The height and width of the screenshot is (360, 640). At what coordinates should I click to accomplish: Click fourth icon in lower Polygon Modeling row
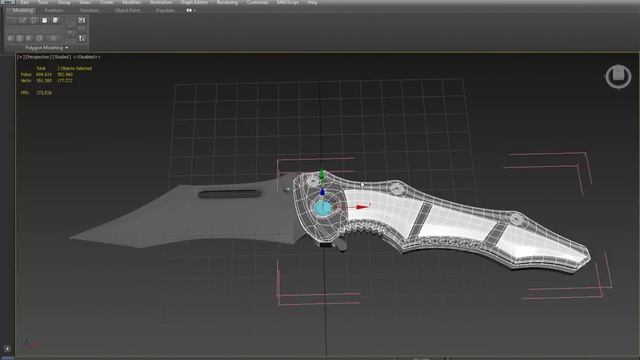coord(39,38)
